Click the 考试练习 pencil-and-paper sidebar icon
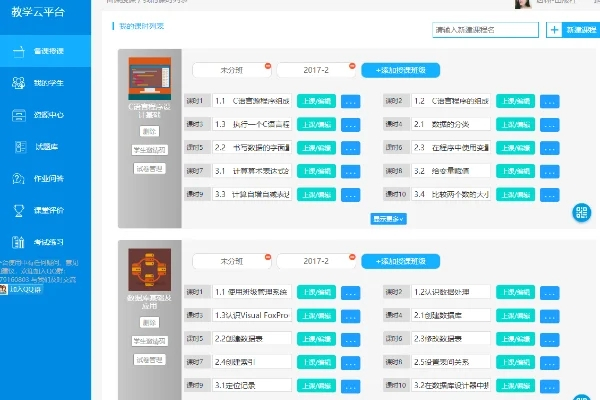 18,242
